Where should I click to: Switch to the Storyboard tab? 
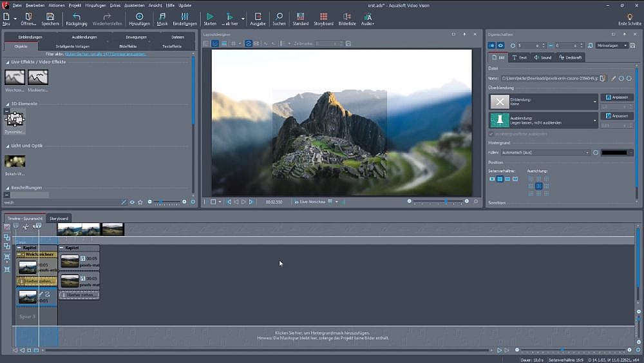tap(59, 219)
